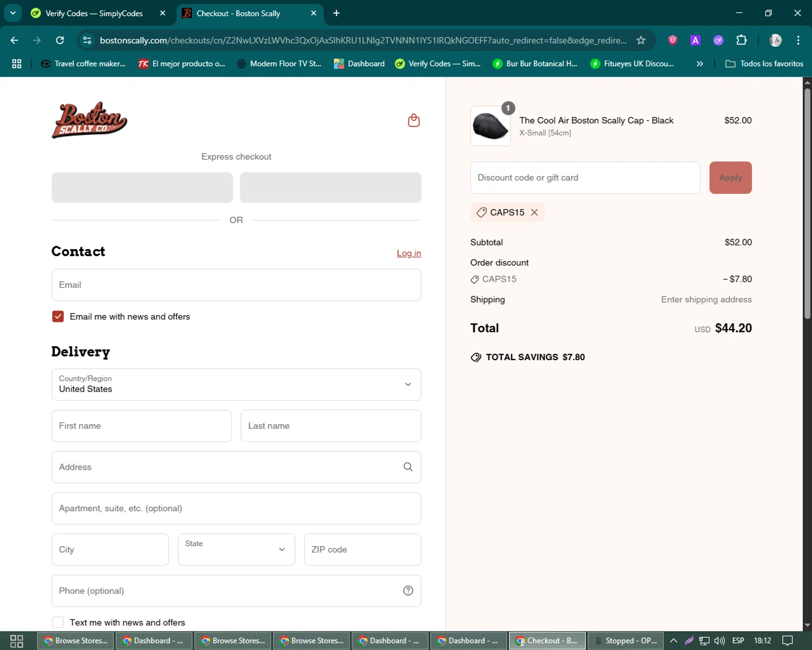Viewport: 812px width, 650px height.
Task: Open the Bur Bur Botanical bookmark
Action: 535,64
